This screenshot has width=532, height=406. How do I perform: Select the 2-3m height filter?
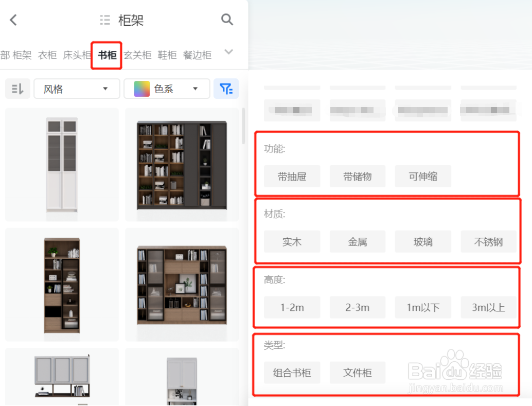pos(357,307)
